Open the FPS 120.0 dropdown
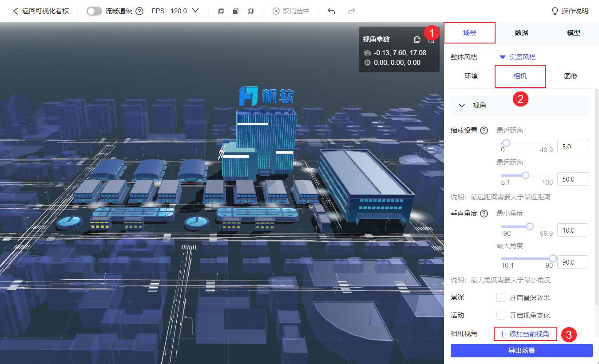The width and height of the screenshot is (599, 364). (195, 11)
